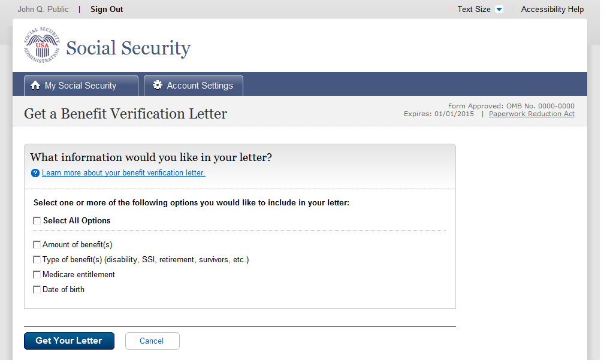This screenshot has width=604, height=364.
Task: Click the gear icon beside Account Settings
Action: [x=158, y=85]
